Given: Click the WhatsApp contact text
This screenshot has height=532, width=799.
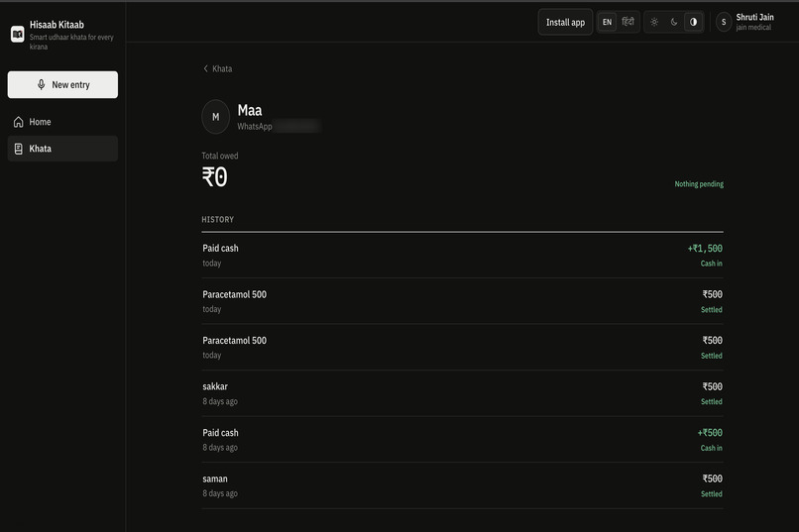Looking at the screenshot, I should click(x=255, y=126).
